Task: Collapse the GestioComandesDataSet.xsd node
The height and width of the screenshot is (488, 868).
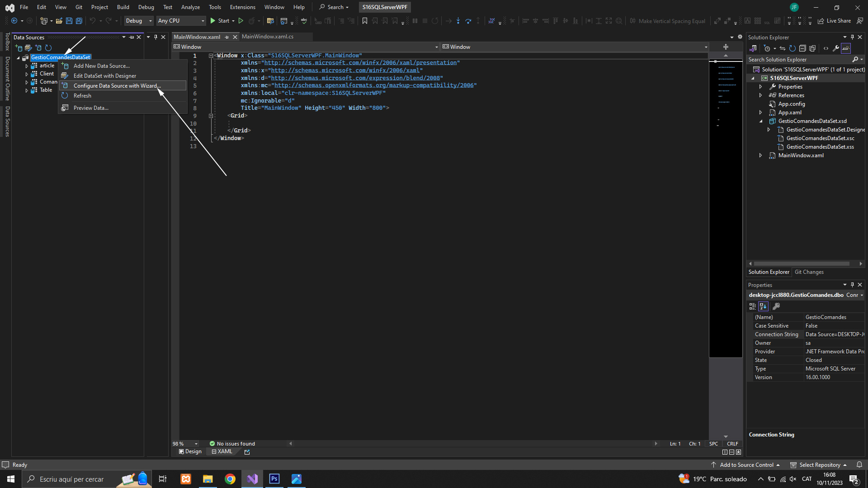Action: [761, 121]
